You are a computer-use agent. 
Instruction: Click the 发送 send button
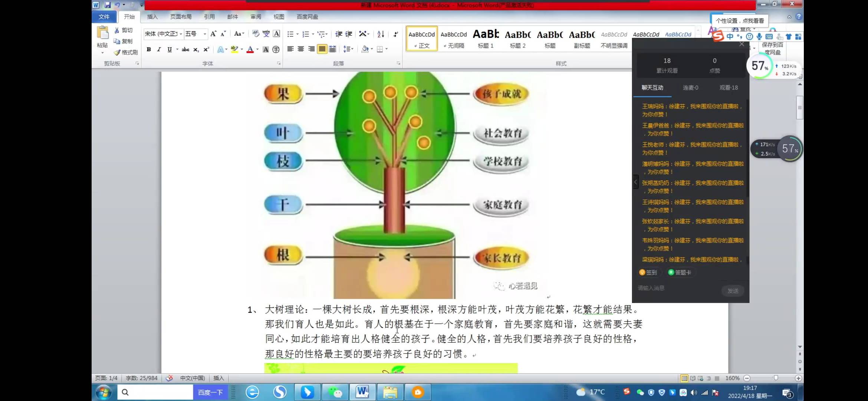[x=733, y=290]
